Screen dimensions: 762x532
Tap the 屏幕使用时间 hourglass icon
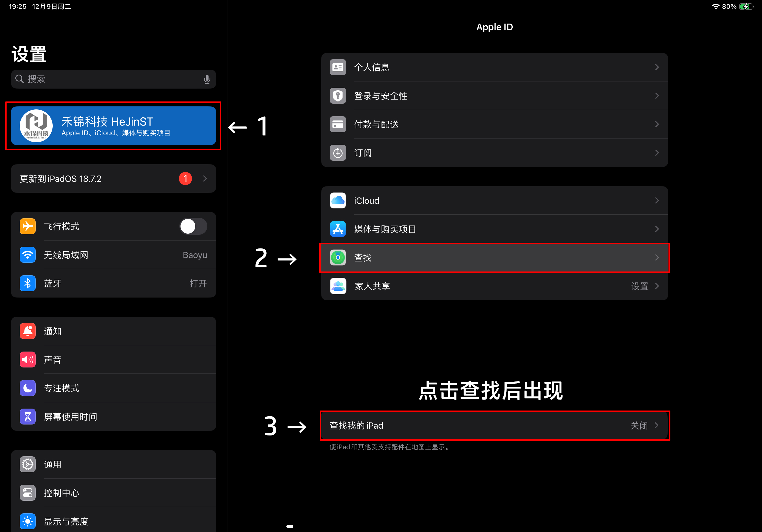tap(27, 417)
